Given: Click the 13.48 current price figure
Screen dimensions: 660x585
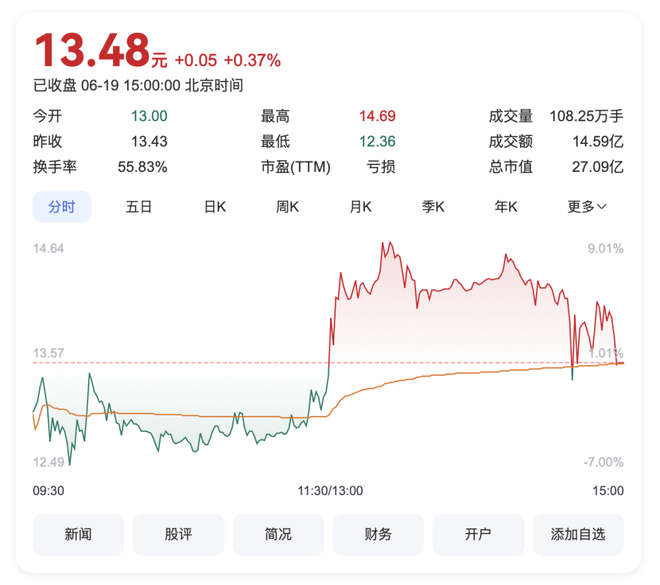Looking at the screenshot, I should pyautogui.click(x=93, y=50).
